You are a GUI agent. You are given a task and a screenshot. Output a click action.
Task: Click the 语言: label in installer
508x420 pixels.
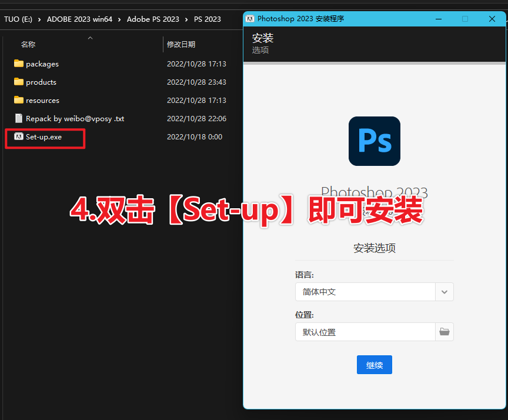[305, 275]
